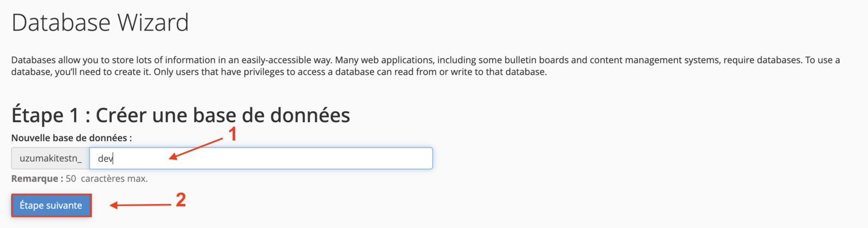The height and width of the screenshot is (228, 868).
Task: Click the red annotation number 1
Action: click(232, 134)
